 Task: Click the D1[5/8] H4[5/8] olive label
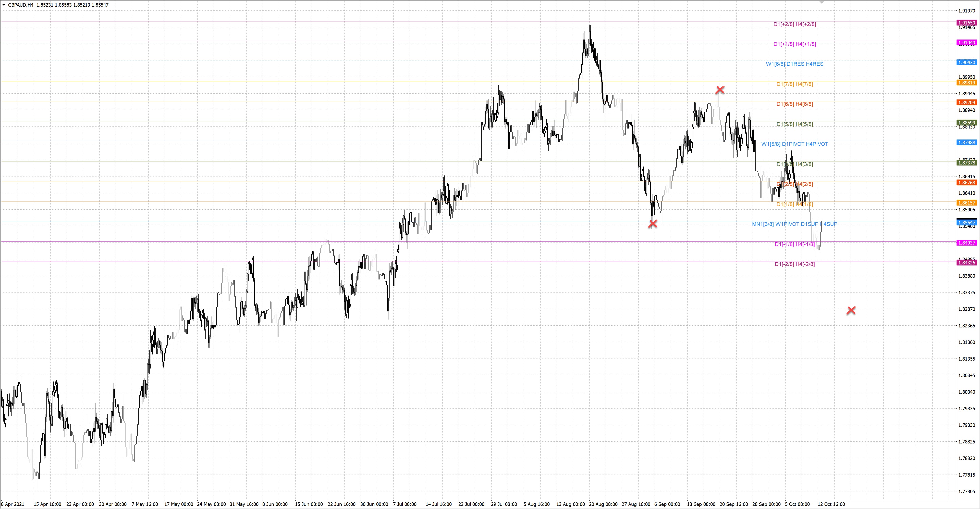[794, 124]
